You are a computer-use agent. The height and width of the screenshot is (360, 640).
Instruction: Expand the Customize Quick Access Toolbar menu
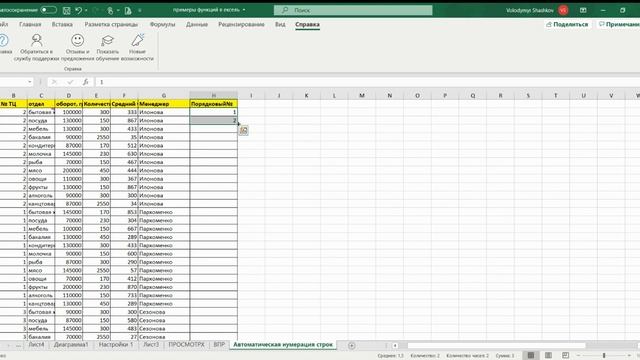click(x=140, y=10)
